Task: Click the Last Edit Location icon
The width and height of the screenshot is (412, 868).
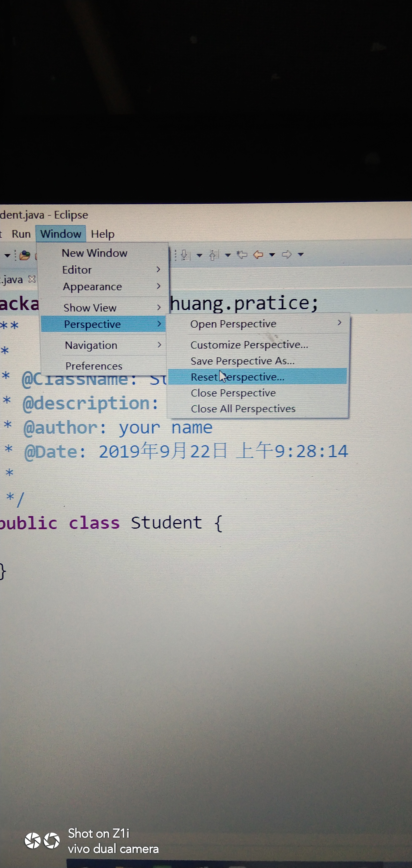Action: (242, 255)
